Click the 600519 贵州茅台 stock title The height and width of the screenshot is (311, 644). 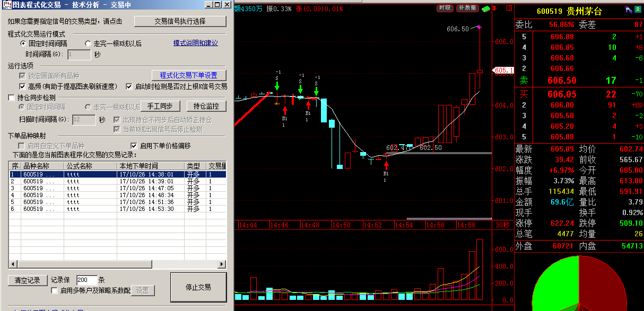coord(569,12)
